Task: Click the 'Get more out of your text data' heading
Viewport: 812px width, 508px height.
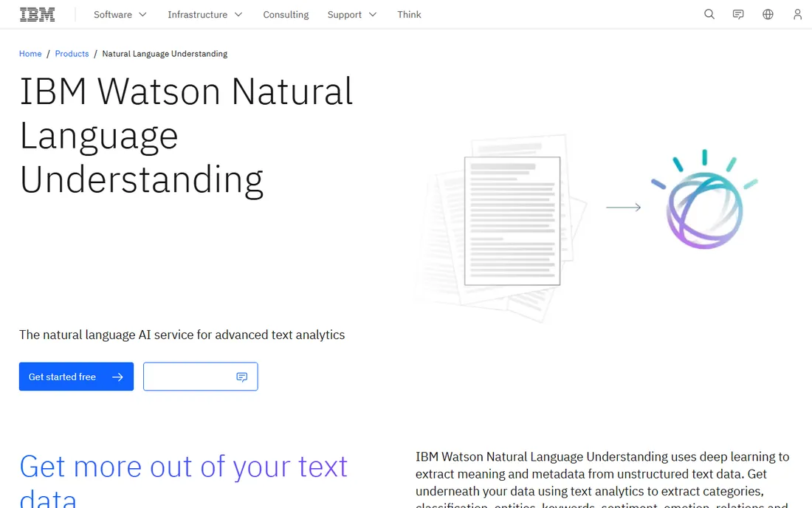Action: click(x=184, y=480)
